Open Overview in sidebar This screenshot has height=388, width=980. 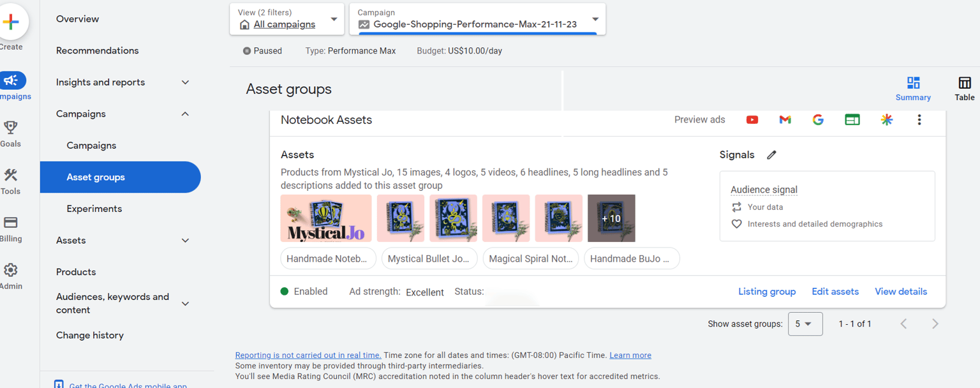(x=77, y=19)
